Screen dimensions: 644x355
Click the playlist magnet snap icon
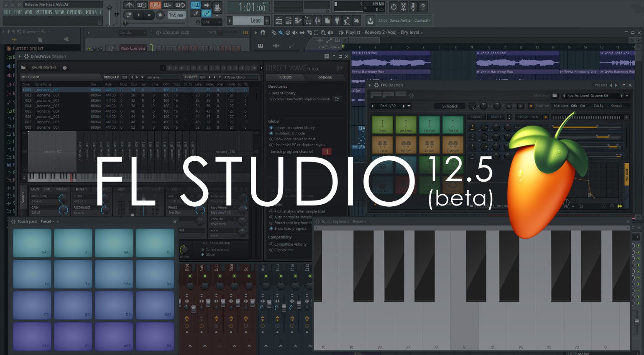click(263, 33)
